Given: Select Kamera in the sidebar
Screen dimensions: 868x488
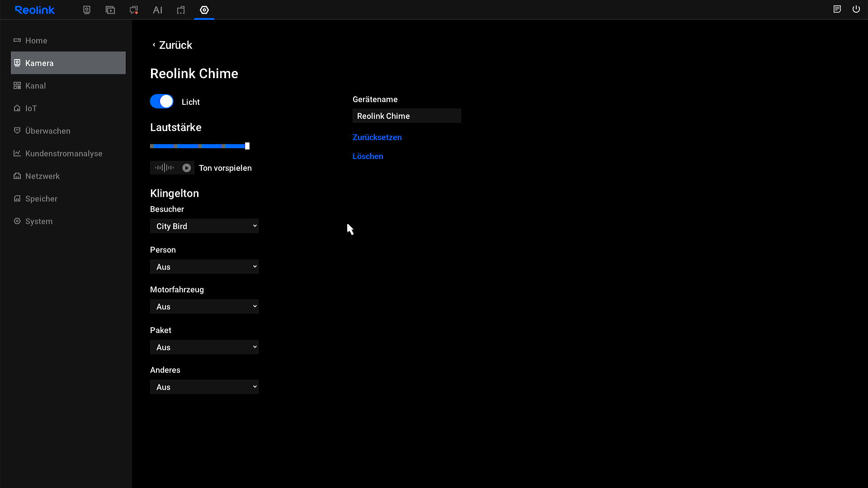Looking at the screenshot, I should (x=68, y=63).
